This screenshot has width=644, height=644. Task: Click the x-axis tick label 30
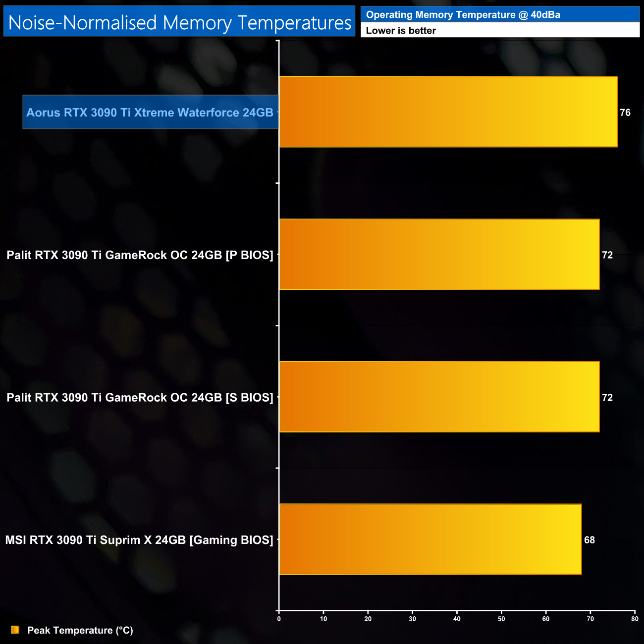[x=413, y=619]
